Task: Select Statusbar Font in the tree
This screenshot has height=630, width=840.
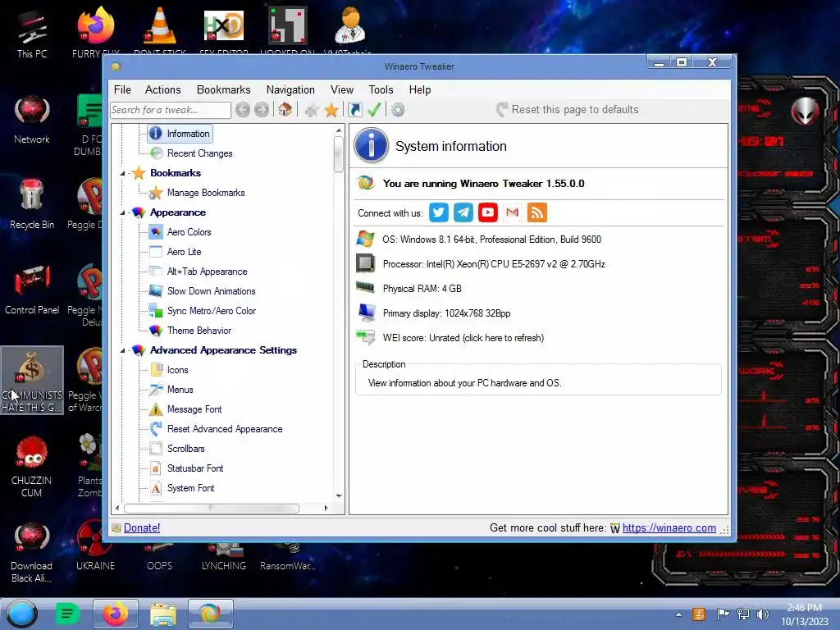Action: point(195,468)
